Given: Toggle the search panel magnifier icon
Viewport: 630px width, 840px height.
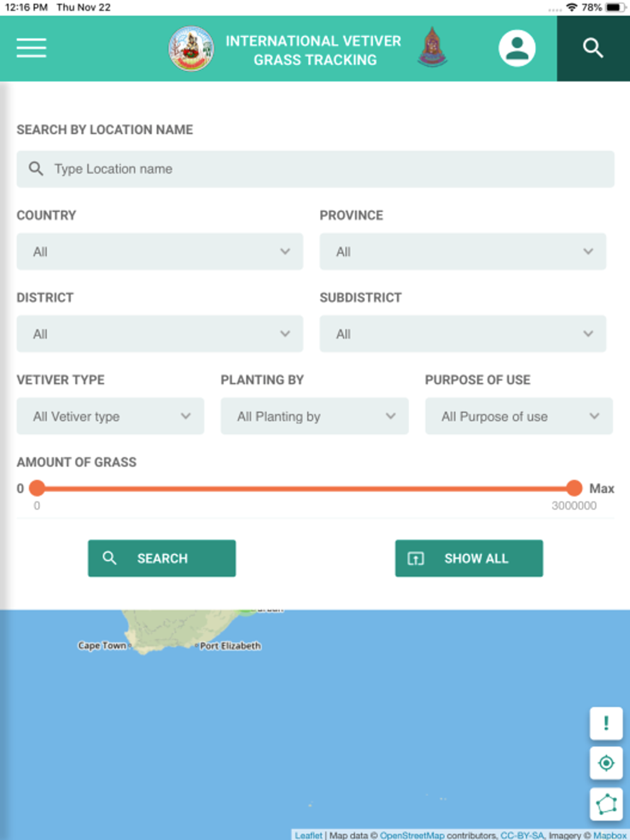Looking at the screenshot, I should 593,48.
